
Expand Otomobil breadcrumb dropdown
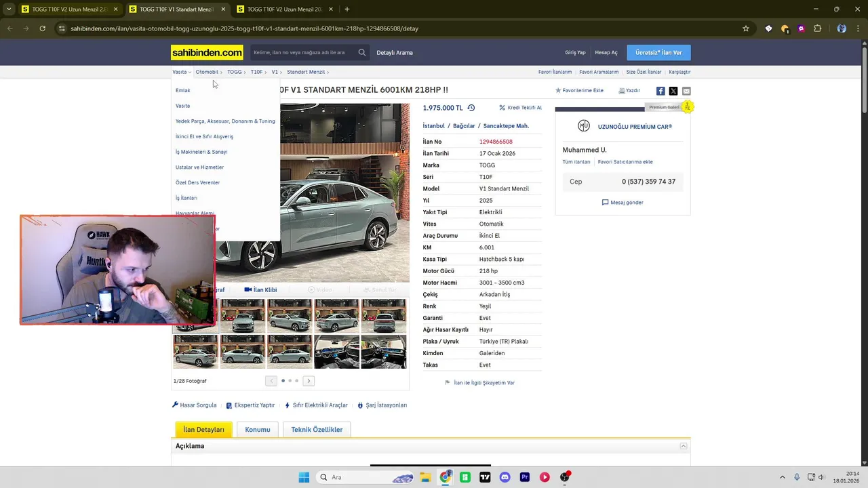(209, 72)
